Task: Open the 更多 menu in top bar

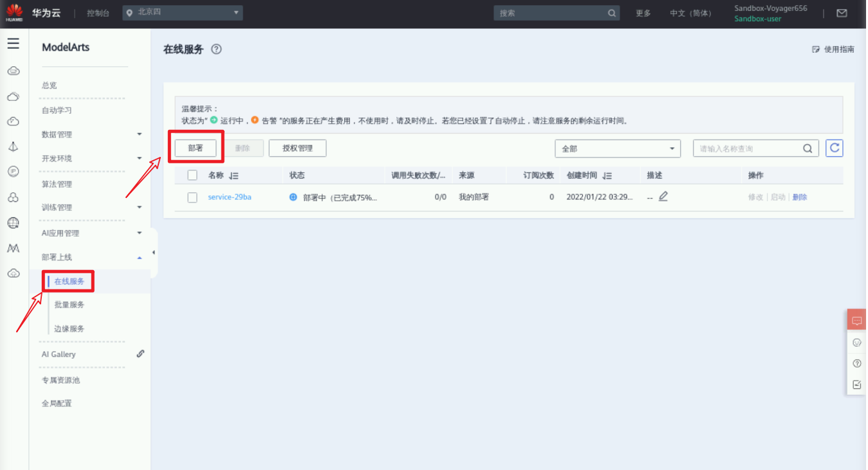Action: point(643,13)
